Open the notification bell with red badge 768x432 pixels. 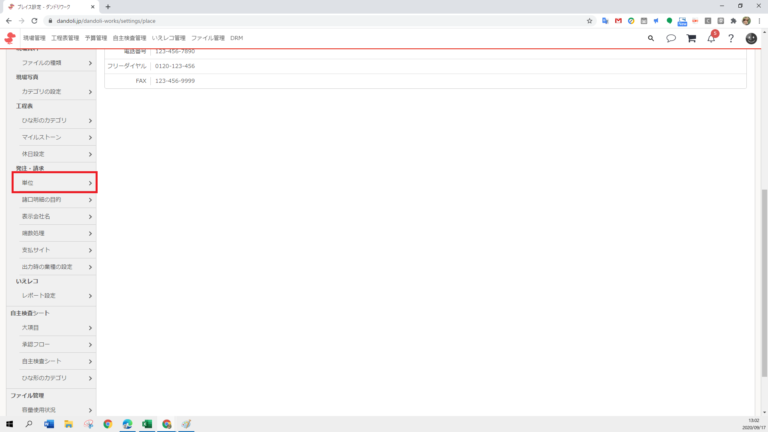(712, 37)
